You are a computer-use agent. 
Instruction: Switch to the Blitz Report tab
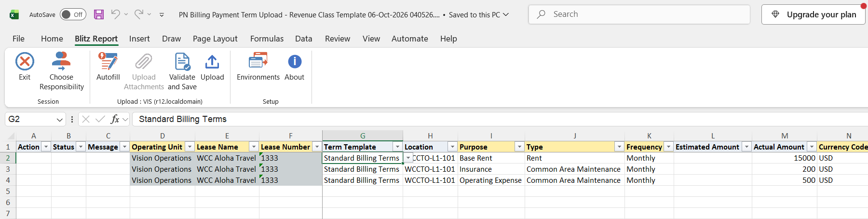[96, 39]
